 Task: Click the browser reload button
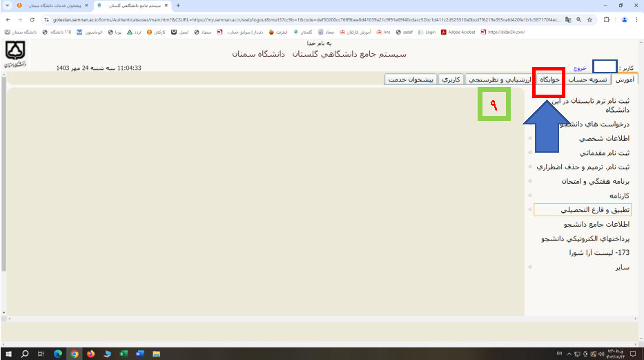click(31, 19)
